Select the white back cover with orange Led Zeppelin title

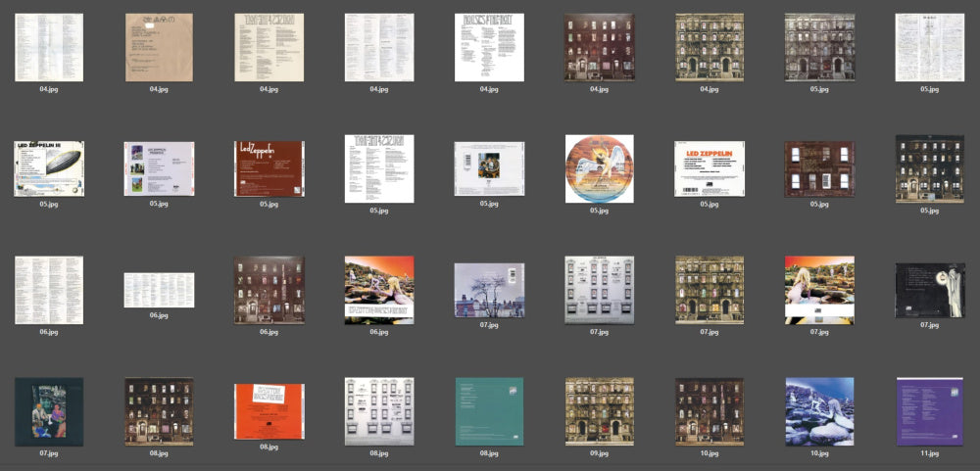tap(710, 168)
